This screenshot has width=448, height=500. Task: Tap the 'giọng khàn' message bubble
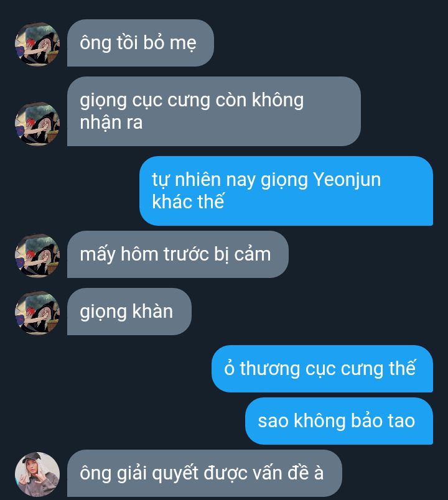pyautogui.click(x=129, y=312)
